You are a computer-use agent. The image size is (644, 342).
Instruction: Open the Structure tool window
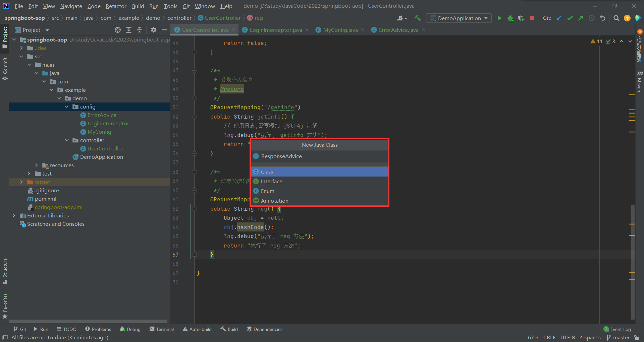[5, 271]
